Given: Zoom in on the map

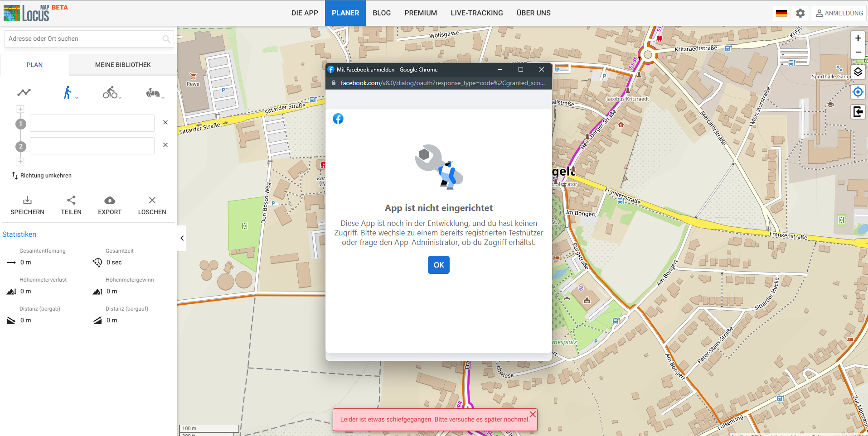Looking at the screenshot, I should 858,38.
